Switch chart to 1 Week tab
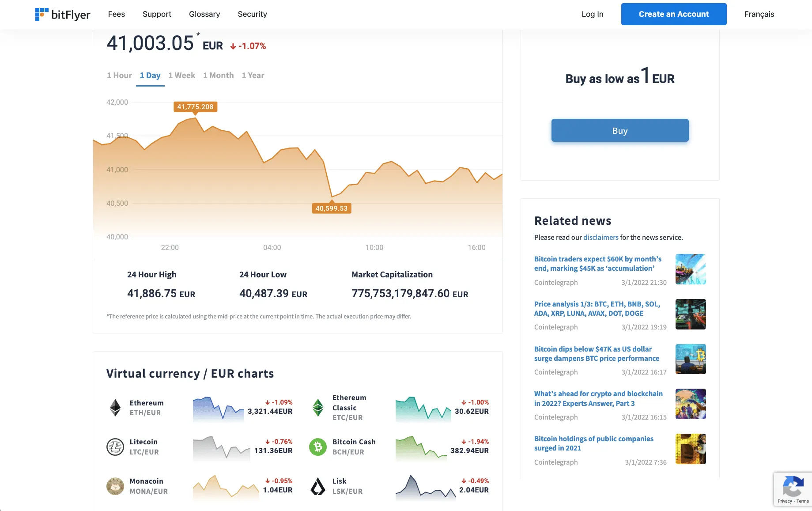This screenshot has height=511, width=812. pos(181,76)
